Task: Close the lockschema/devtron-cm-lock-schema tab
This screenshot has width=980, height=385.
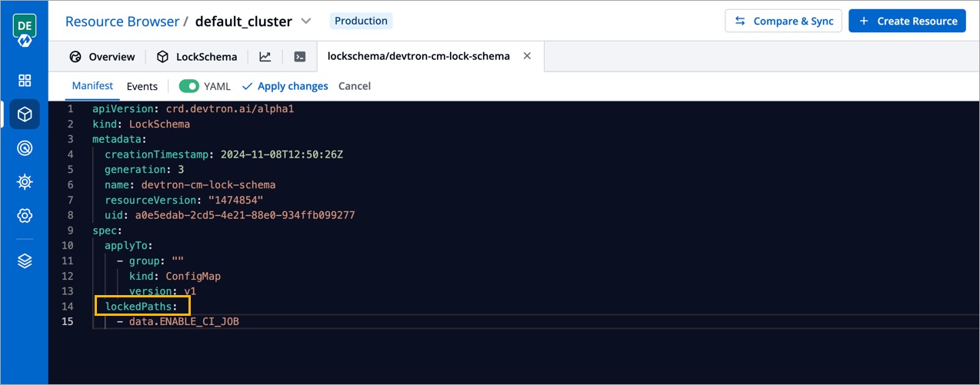Action: tap(527, 56)
